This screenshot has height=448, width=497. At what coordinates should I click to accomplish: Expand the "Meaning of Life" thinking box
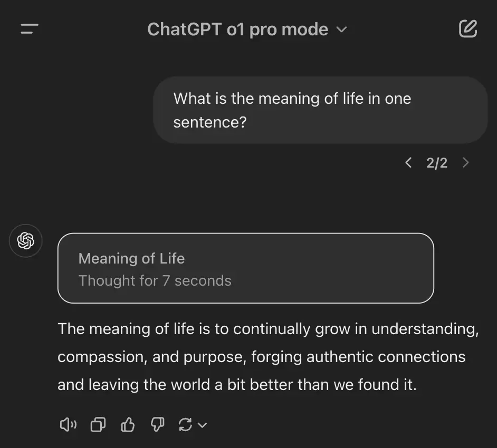click(245, 268)
